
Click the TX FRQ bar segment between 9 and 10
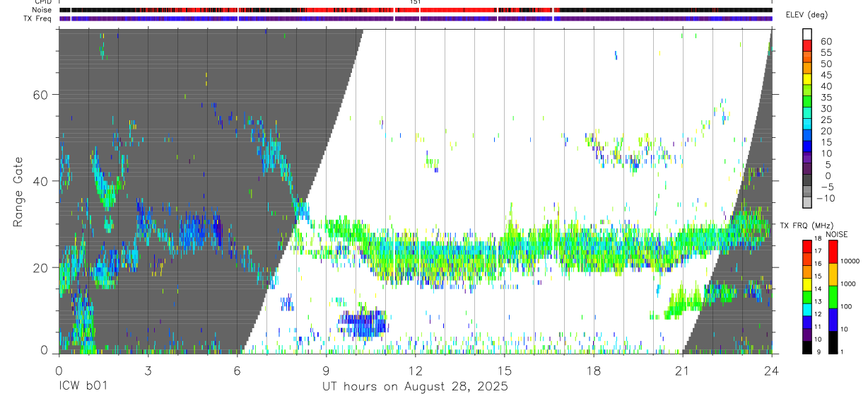(x=807, y=347)
